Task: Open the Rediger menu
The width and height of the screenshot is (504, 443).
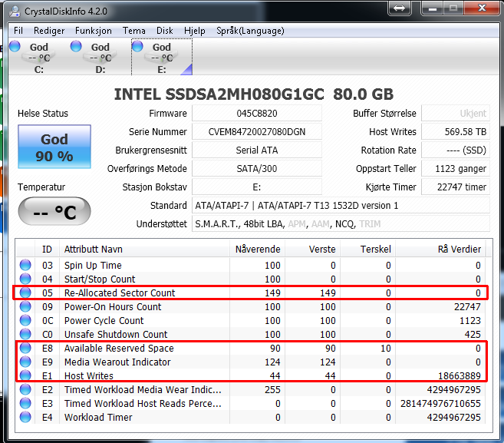Action: (49, 31)
